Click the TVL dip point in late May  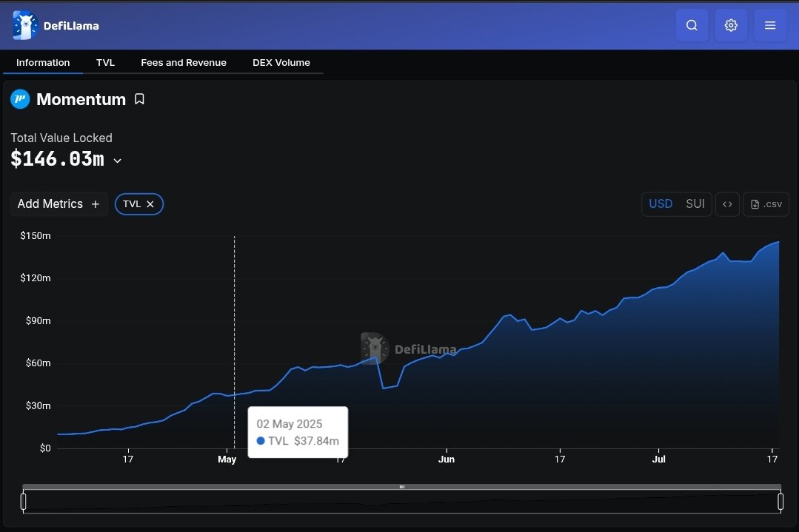383,388
